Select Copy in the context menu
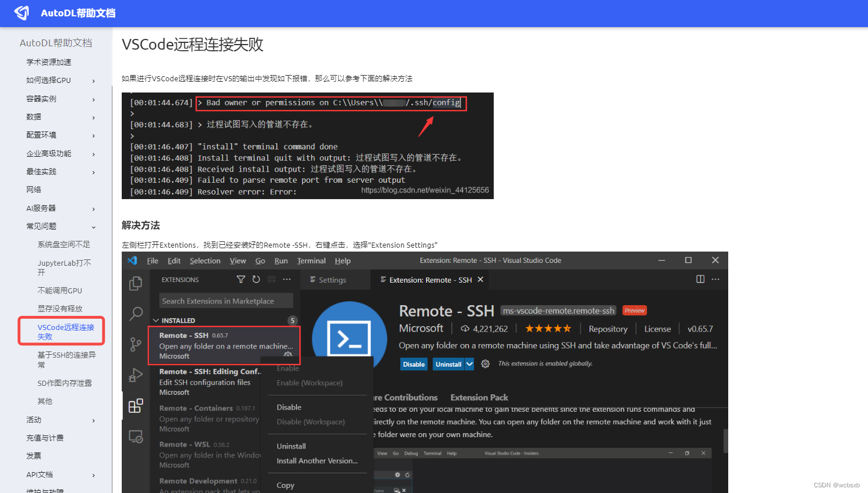 (x=285, y=485)
